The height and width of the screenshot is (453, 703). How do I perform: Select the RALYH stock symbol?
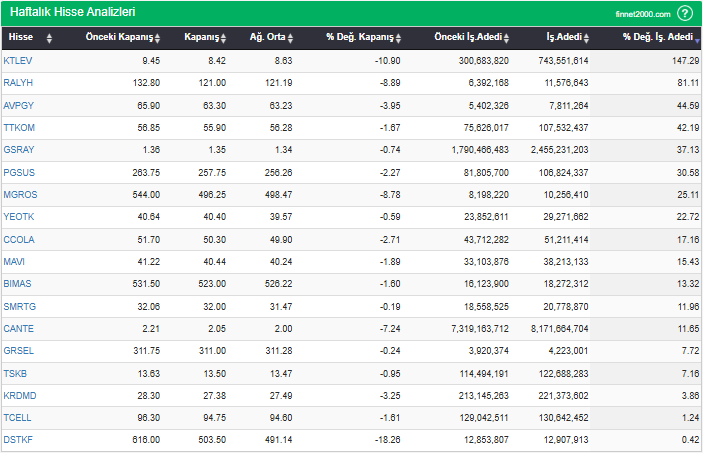[x=18, y=82]
